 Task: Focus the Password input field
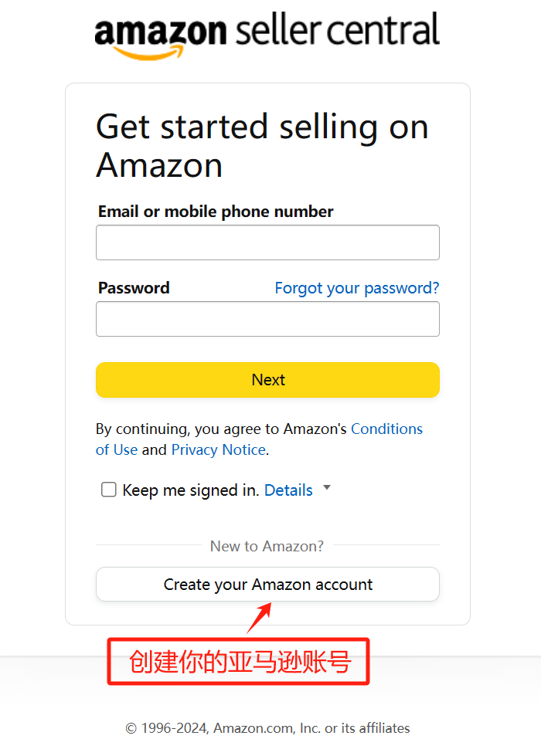[x=267, y=319]
